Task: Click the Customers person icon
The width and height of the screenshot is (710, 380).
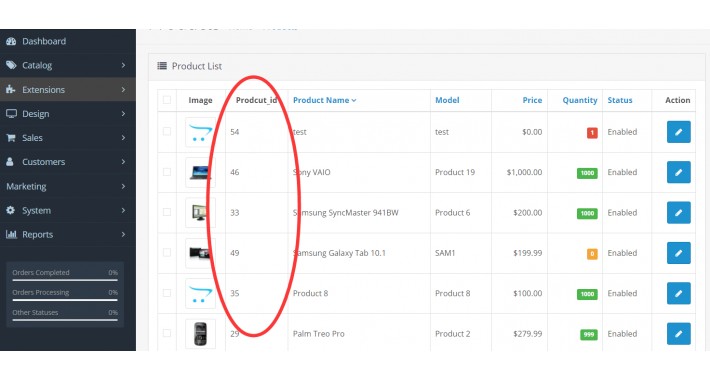Action: pos(10,162)
